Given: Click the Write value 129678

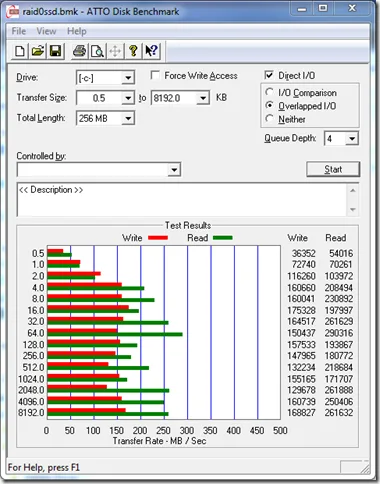Looking at the screenshot, I should (301, 390).
